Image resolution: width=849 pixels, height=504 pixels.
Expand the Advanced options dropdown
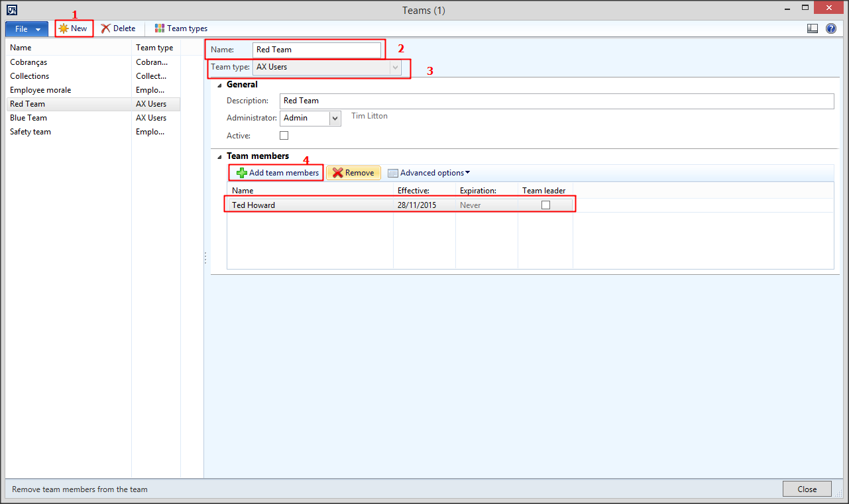tap(467, 172)
